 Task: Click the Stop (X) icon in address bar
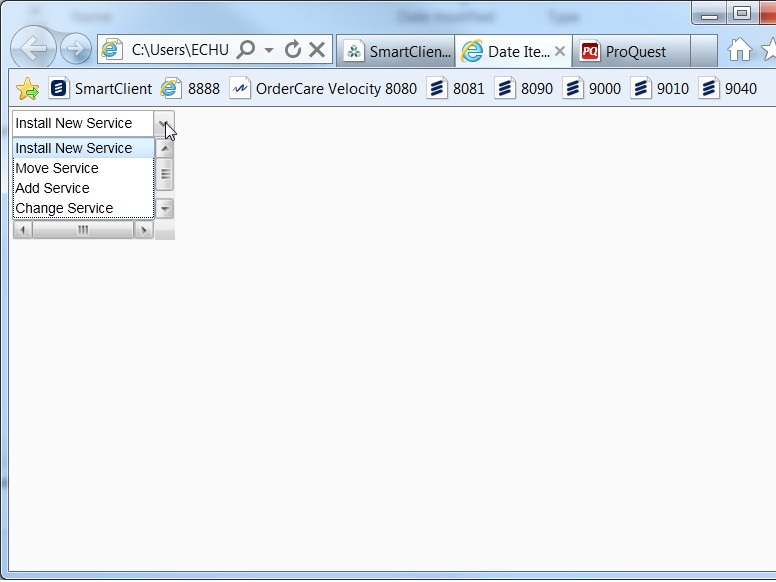pos(317,50)
